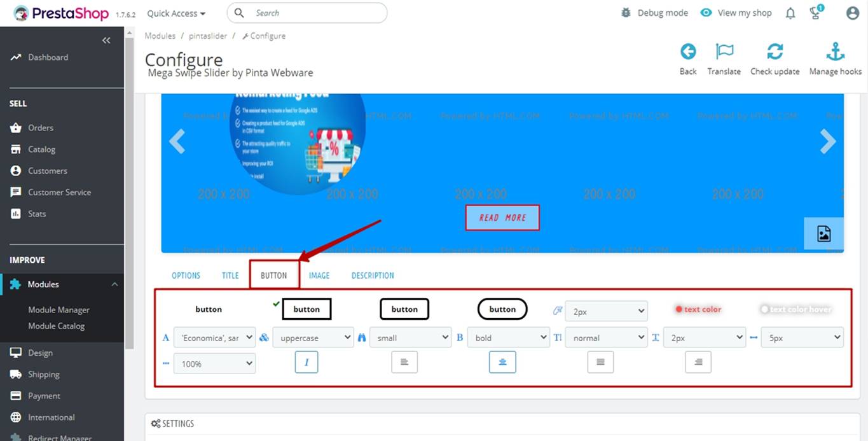Click the Design monitor icon

click(16, 353)
